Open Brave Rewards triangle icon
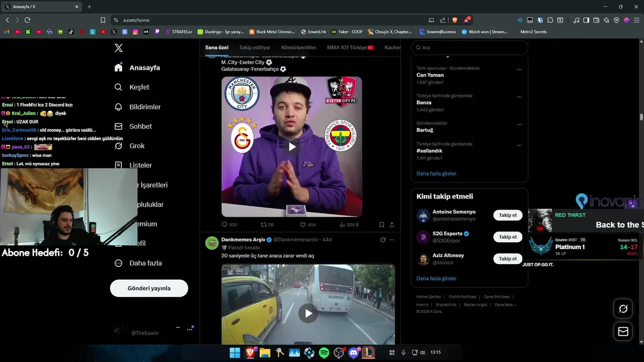 tap(467, 20)
